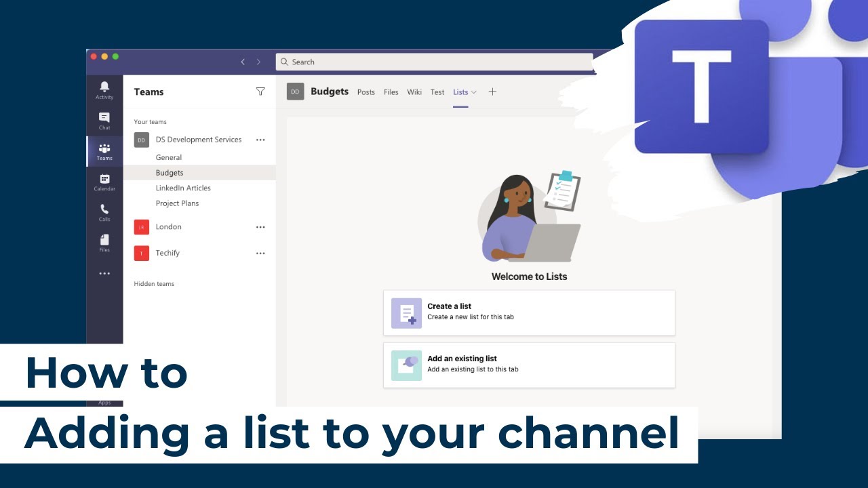The image size is (868, 488).
Task: Open the Techify team
Action: click(167, 253)
